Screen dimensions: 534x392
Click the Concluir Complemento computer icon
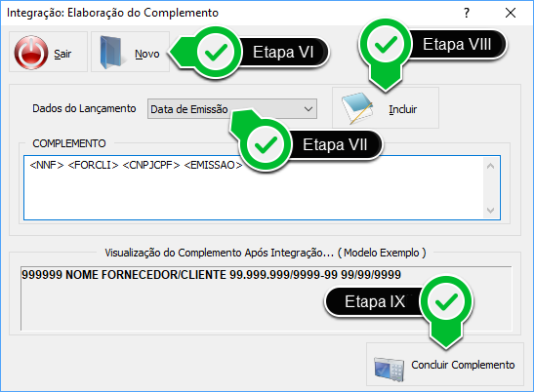pos(389,369)
